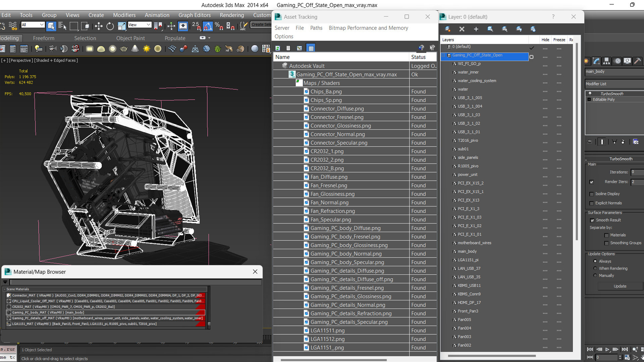The height and width of the screenshot is (362, 644).
Task: Collapse the Gaming_PC_Off_State_Open layer
Action: [443, 55]
